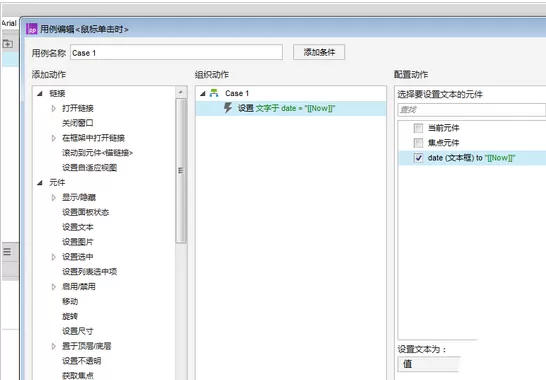Expand the 打开链接 item
546x380 pixels.
[54, 108]
